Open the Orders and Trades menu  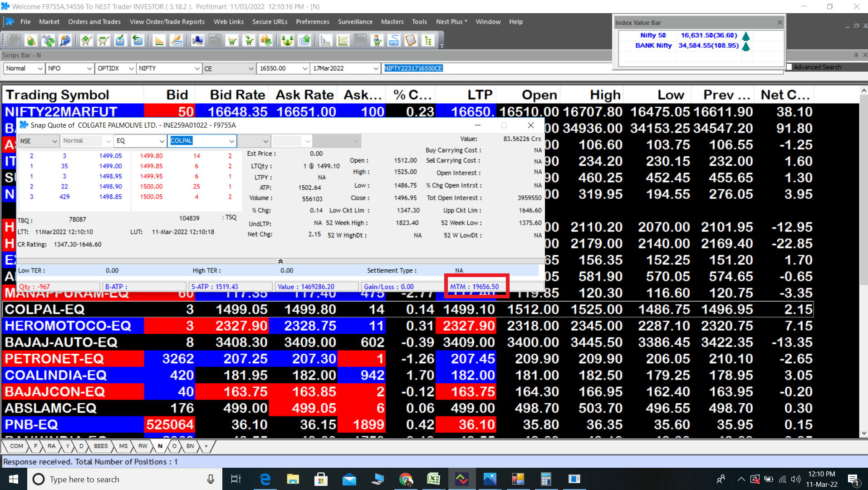point(94,22)
